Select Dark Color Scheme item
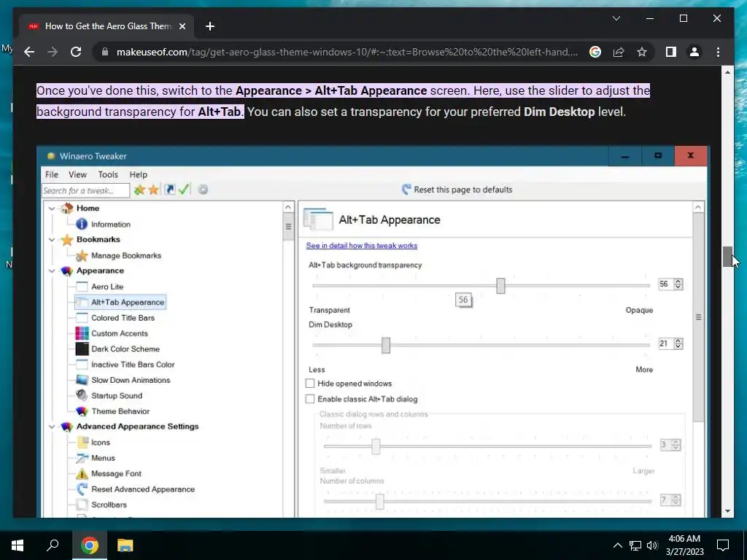Image resolution: width=747 pixels, height=560 pixels. (125, 349)
